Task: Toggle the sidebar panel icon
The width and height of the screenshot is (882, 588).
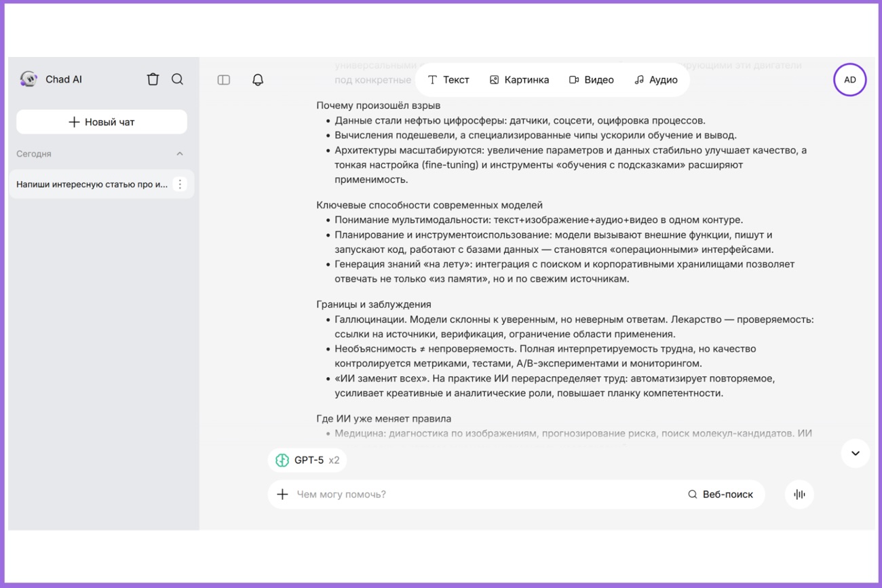Action: coord(224,80)
